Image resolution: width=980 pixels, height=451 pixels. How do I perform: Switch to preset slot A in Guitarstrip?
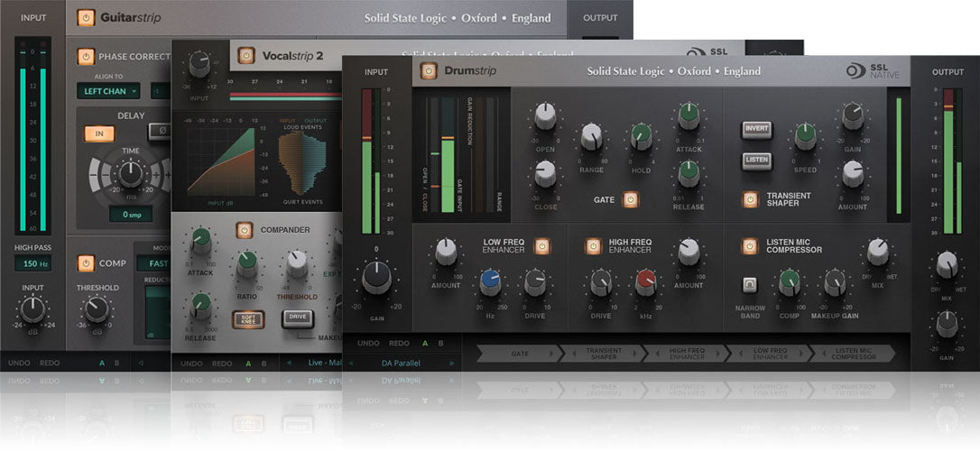tap(102, 363)
